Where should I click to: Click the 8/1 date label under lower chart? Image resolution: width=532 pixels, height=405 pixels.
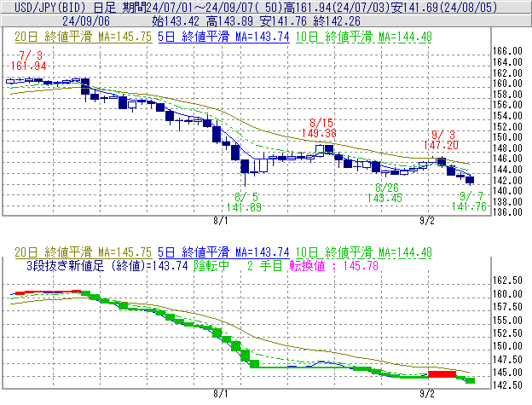(x=221, y=394)
